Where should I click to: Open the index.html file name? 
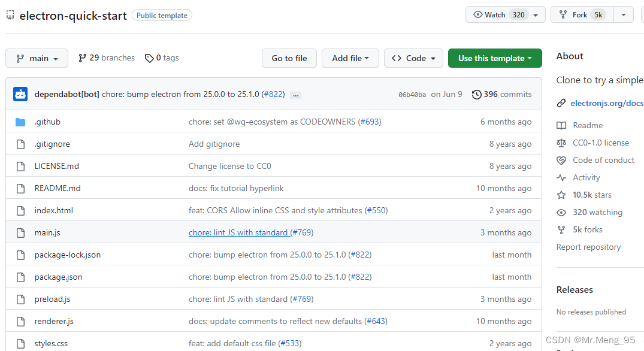coord(54,211)
